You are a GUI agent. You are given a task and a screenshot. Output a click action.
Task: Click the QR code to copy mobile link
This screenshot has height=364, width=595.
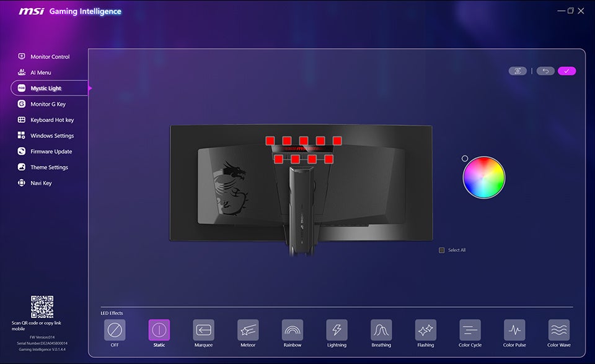pos(42,307)
